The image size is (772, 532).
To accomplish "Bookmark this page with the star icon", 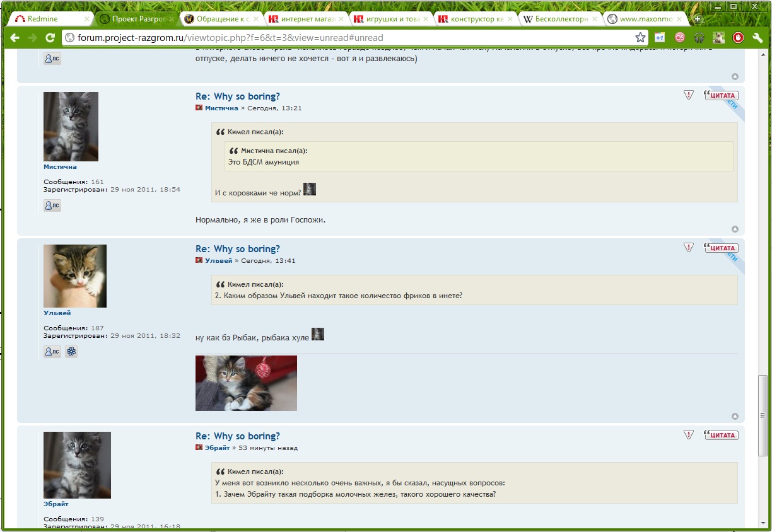I will click(640, 38).
